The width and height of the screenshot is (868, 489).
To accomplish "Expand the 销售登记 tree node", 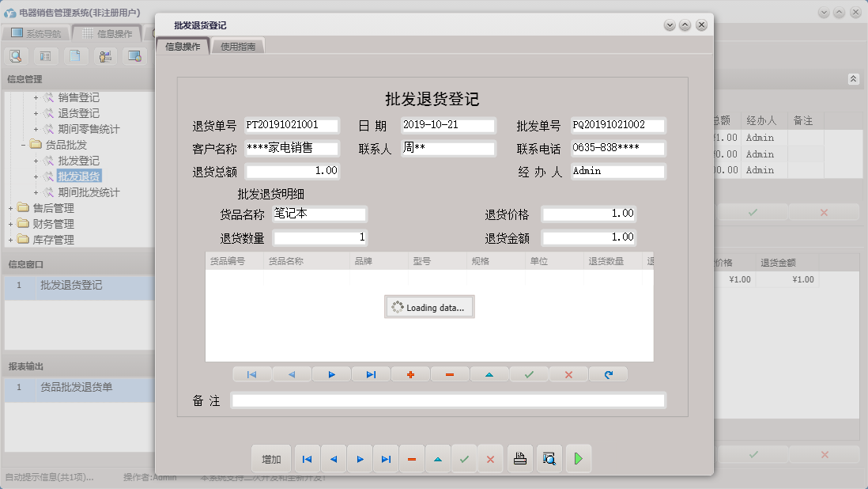I will (x=37, y=97).
